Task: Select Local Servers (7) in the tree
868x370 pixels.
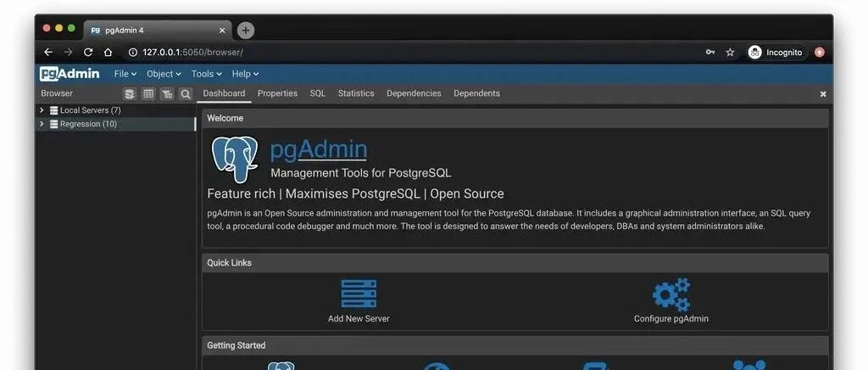Action: [x=90, y=110]
